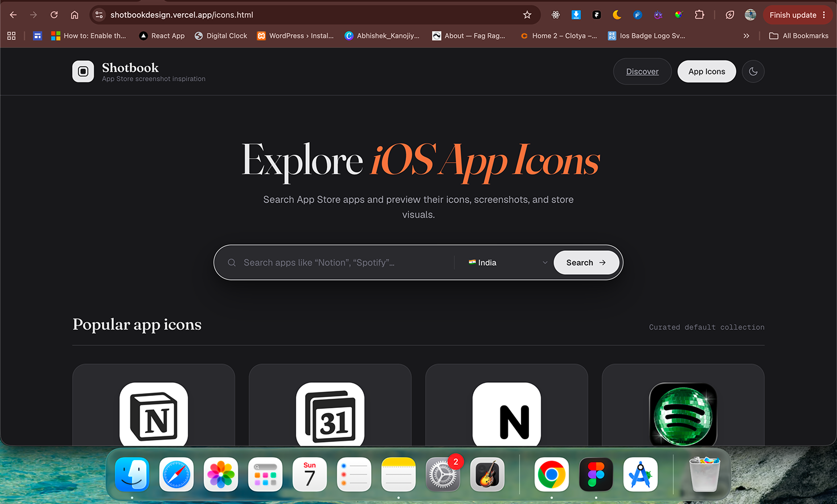Open the leaf performance icon in toolbar
837x504 pixels.
[730, 15]
